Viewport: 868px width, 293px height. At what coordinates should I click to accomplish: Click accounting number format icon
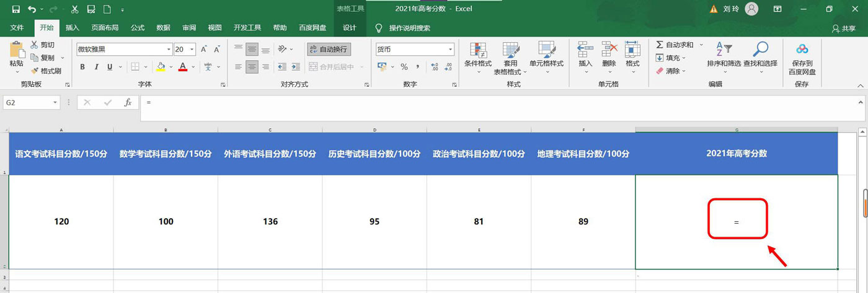382,67
